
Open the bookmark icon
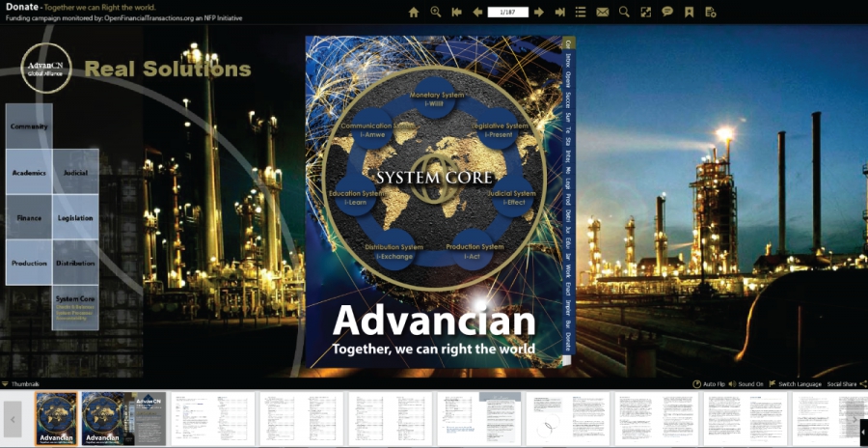click(689, 13)
